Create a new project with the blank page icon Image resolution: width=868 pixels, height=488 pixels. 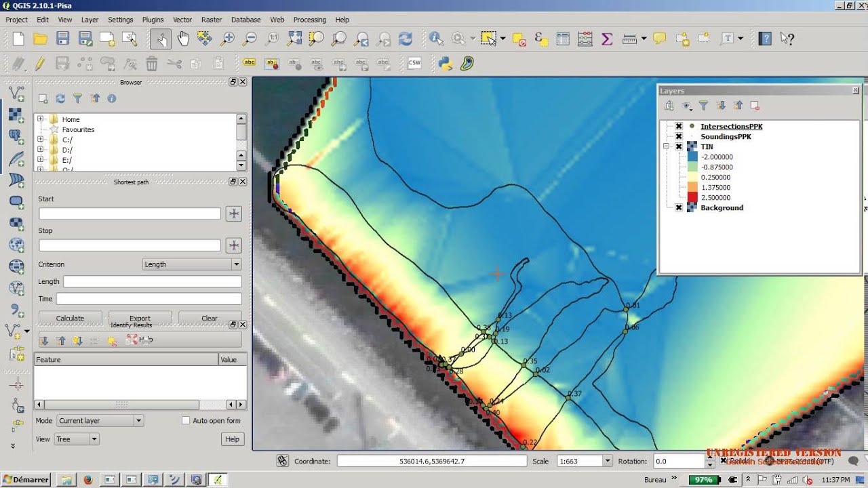tap(18, 39)
